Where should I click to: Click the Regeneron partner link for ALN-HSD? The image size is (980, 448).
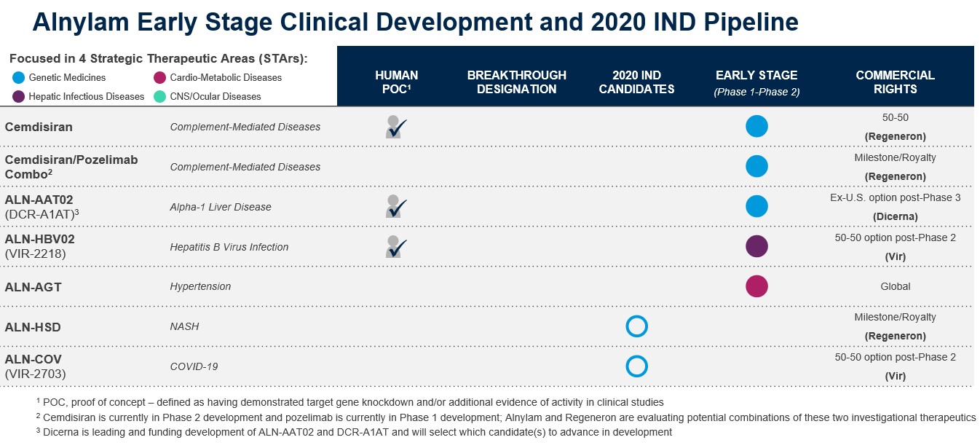click(895, 336)
